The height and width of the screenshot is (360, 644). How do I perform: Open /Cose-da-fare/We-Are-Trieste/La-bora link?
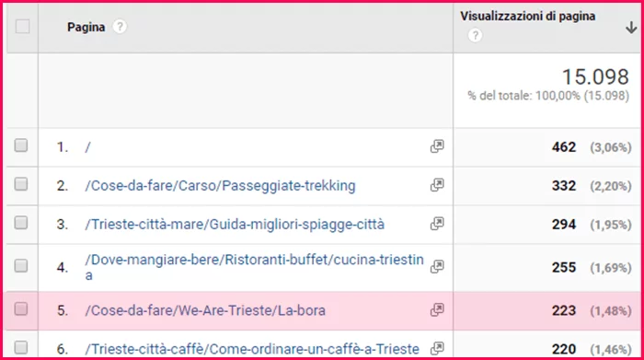pyautogui.click(x=205, y=310)
